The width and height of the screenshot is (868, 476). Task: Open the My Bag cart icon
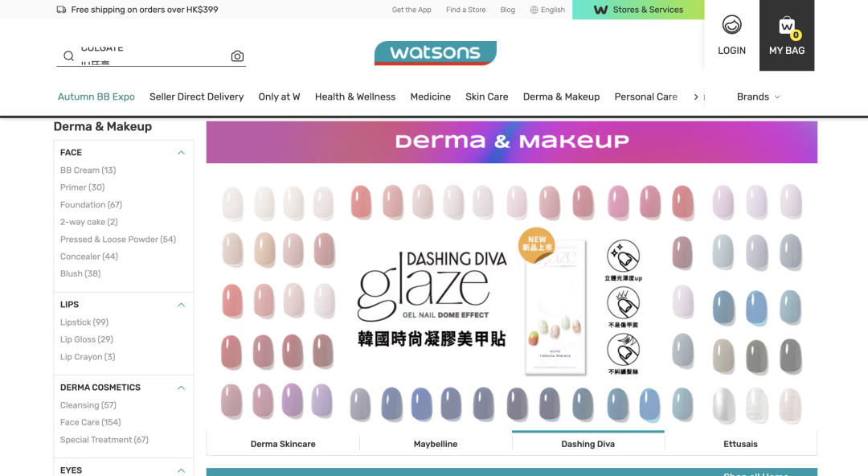click(x=787, y=26)
